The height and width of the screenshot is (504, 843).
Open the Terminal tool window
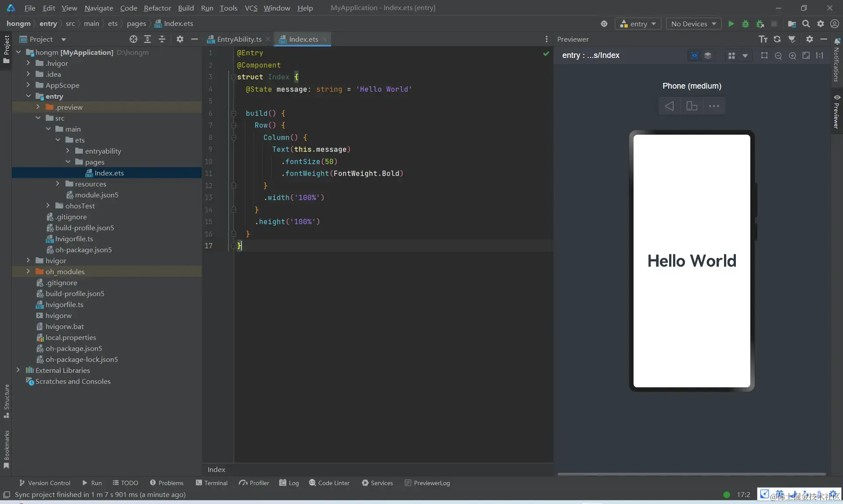212,483
